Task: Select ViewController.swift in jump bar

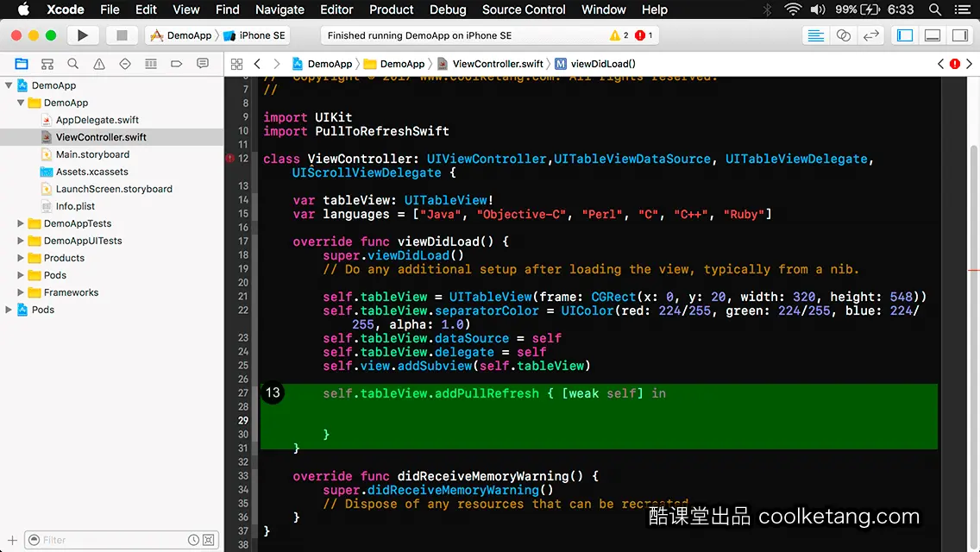Action: [x=491, y=64]
